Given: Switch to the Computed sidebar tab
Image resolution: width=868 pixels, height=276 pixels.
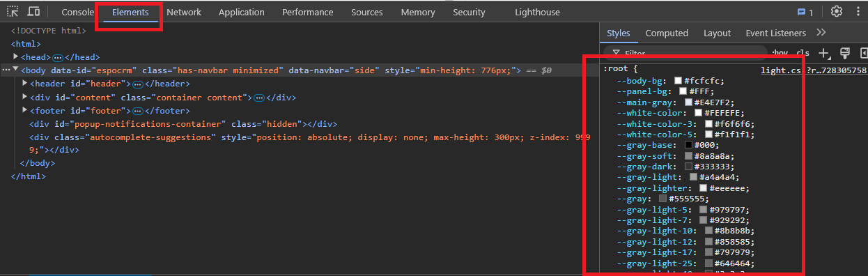Looking at the screenshot, I should tap(667, 33).
